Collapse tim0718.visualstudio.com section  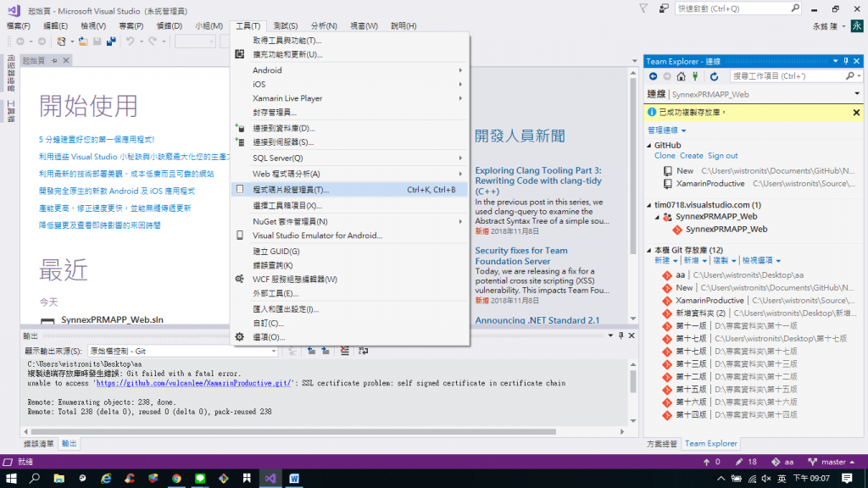tap(650, 205)
